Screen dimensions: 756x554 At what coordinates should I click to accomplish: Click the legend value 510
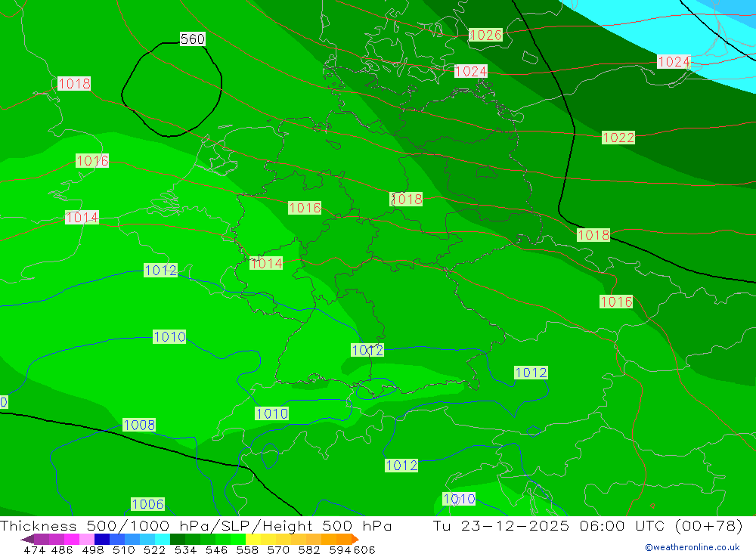click(124, 550)
